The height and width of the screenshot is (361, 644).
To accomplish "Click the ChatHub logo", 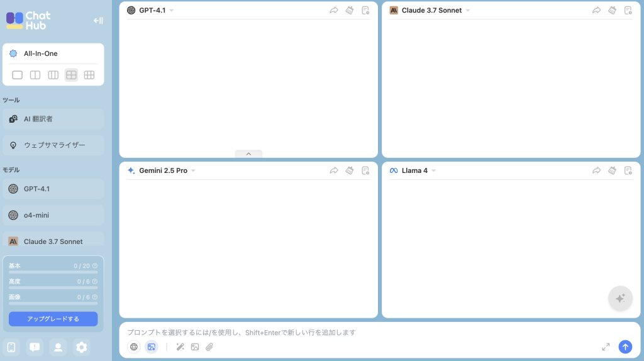I will coord(28,21).
